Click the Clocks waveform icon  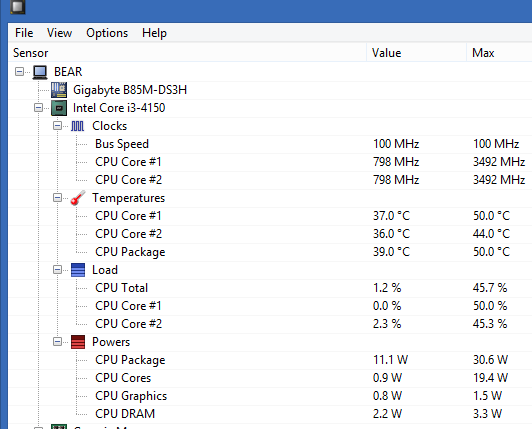(77, 126)
